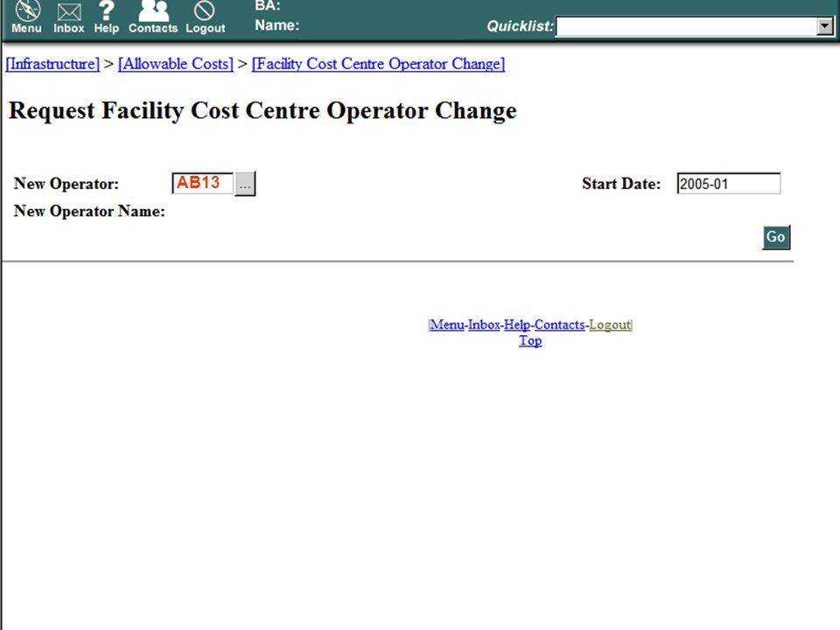
Task: Click the New Operator label
Action: click(x=66, y=184)
